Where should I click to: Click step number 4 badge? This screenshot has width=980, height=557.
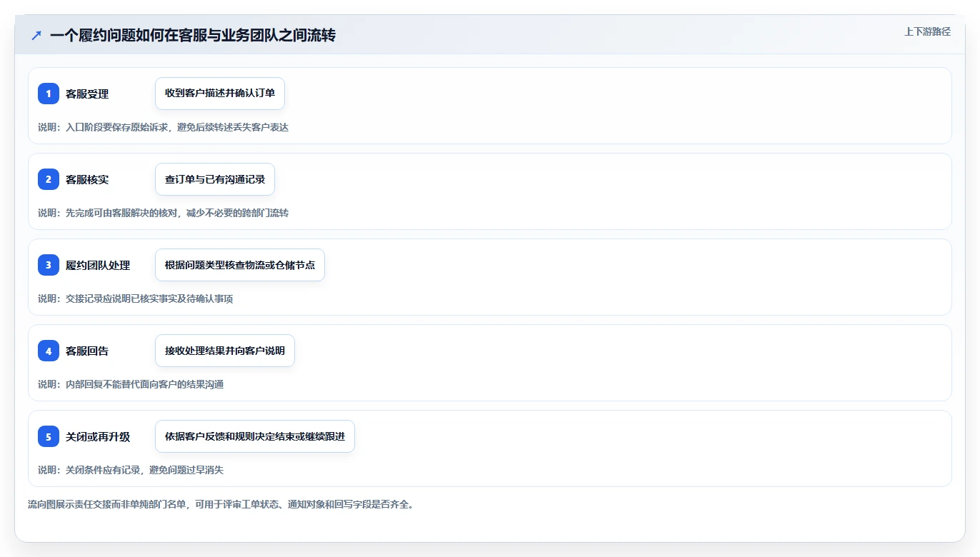(49, 351)
